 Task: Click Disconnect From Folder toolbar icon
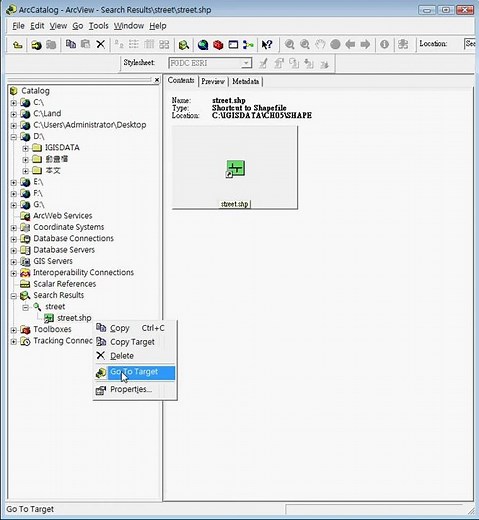click(51, 45)
